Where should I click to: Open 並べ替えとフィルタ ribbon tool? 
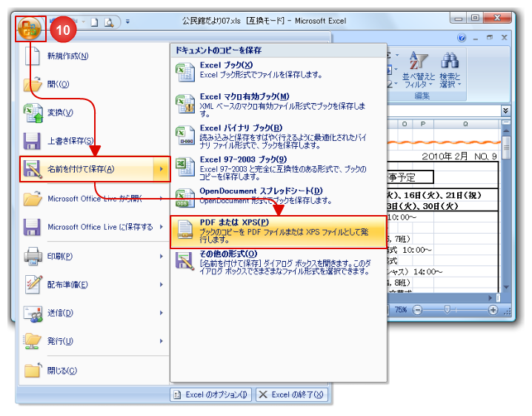pos(418,70)
